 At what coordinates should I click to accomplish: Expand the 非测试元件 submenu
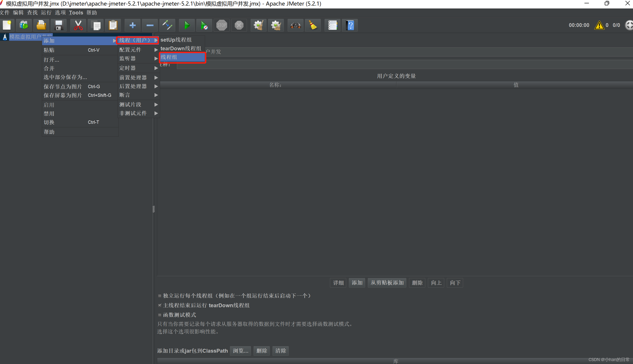pos(138,113)
